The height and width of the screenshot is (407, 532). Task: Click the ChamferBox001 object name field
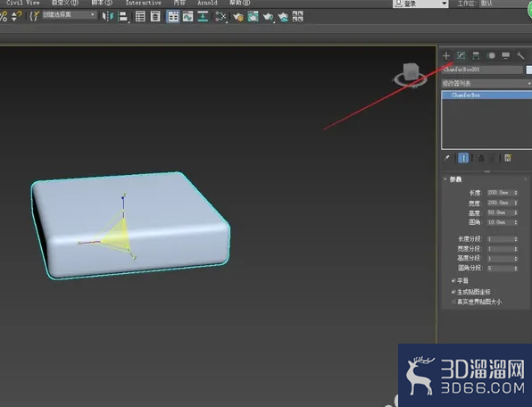(x=483, y=70)
